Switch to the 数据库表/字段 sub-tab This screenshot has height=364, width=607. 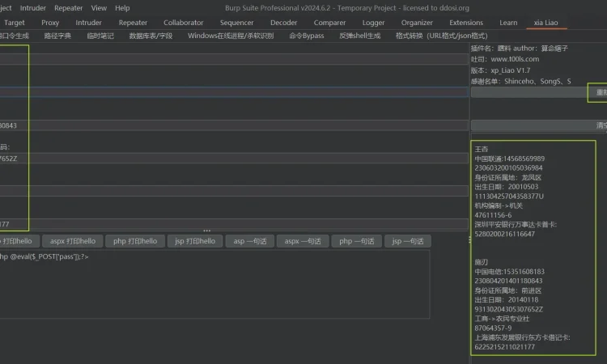pyautogui.click(x=151, y=36)
